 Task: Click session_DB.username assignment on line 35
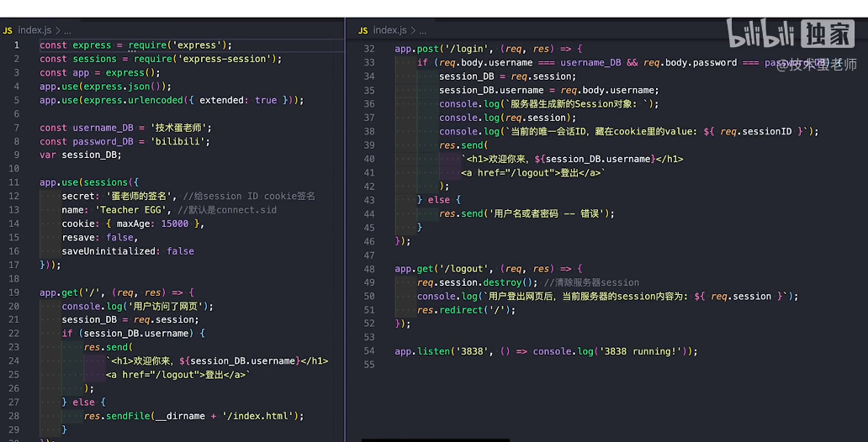tap(549, 90)
